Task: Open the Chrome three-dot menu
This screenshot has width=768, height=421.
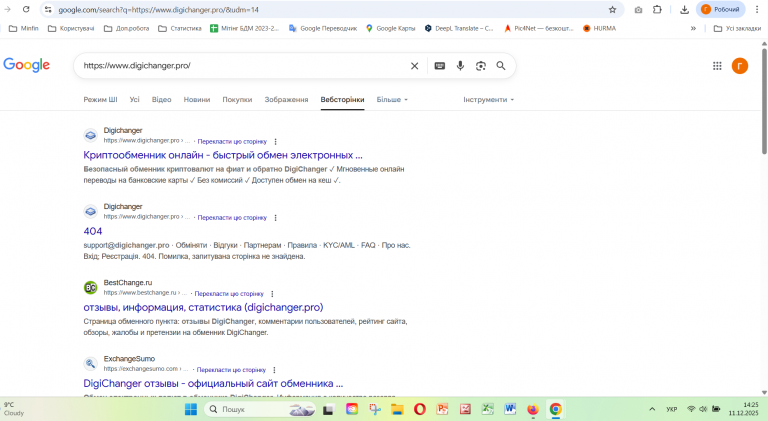Action: pyautogui.click(x=757, y=9)
